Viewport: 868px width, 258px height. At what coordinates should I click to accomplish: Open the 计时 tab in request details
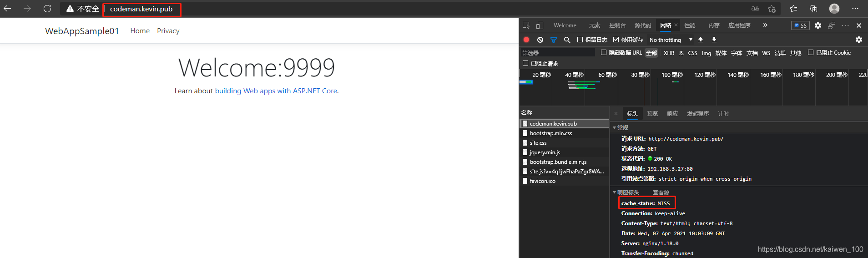point(723,114)
